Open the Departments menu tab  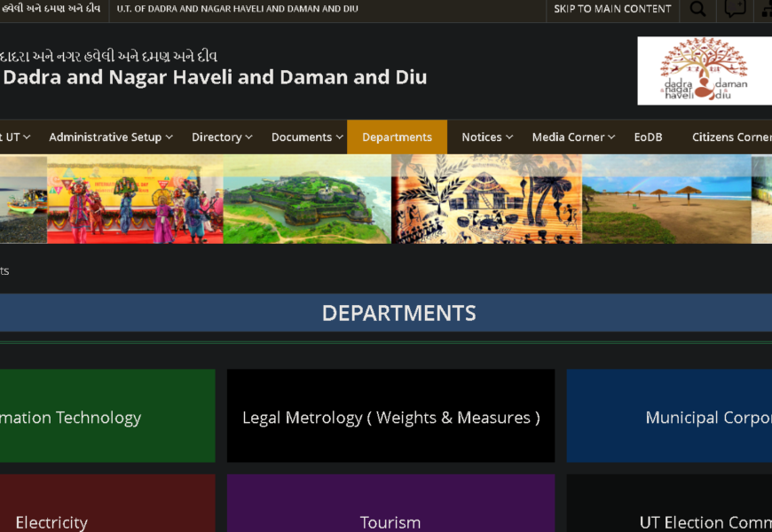click(x=397, y=137)
